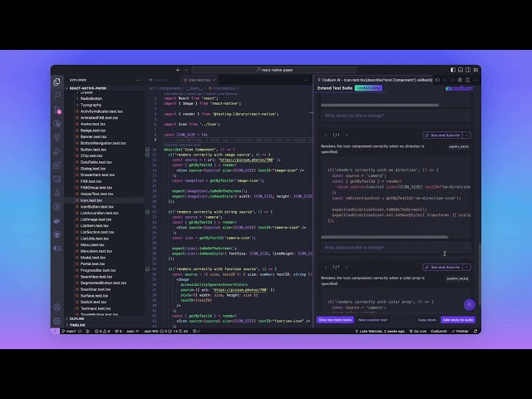
Task: Open the Accounts icon in activity bar
Action: [57, 307]
